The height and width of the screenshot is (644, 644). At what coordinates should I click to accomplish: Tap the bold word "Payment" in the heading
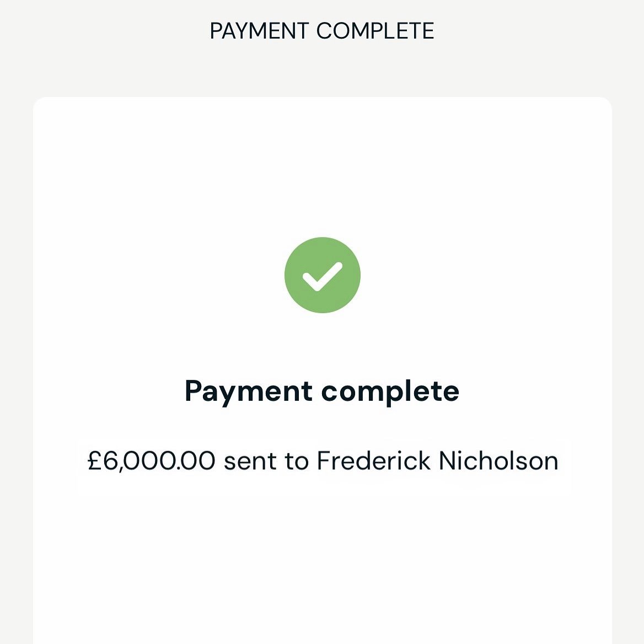pyautogui.click(x=249, y=391)
